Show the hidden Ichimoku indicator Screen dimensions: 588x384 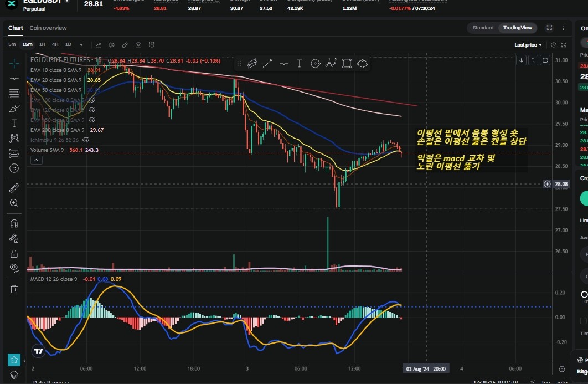click(85, 140)
